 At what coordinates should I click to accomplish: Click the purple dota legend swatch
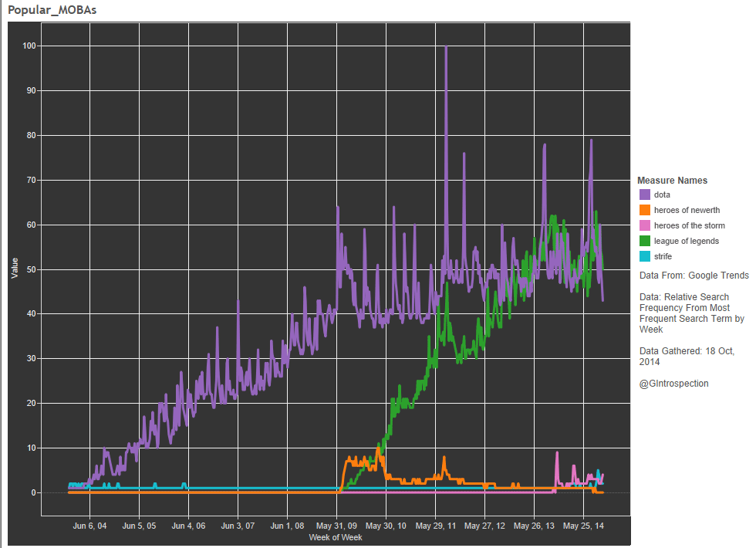(x=645, y=195)
